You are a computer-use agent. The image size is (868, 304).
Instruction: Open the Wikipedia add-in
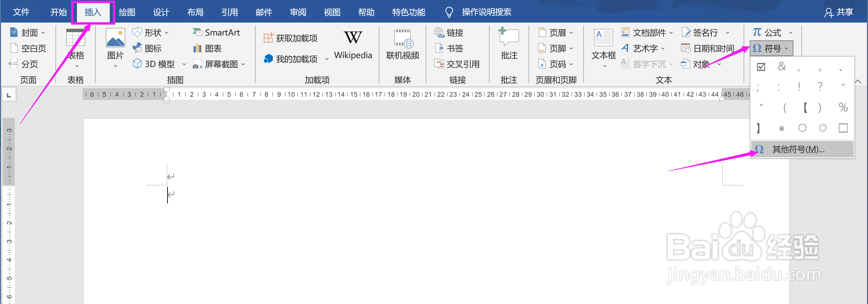[353, 45]
